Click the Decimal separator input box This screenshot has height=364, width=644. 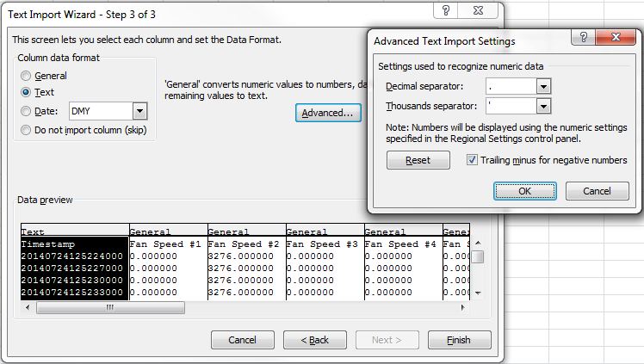click(x=511, y=87)
